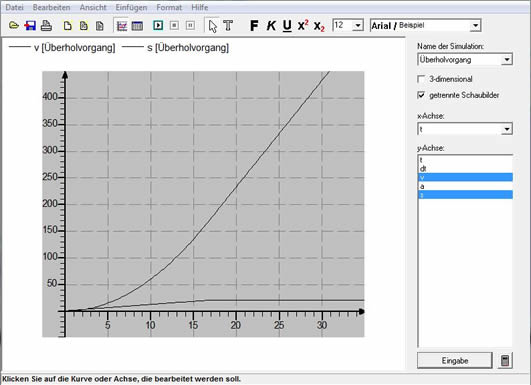Click the Eingabe button

point(454,360)
